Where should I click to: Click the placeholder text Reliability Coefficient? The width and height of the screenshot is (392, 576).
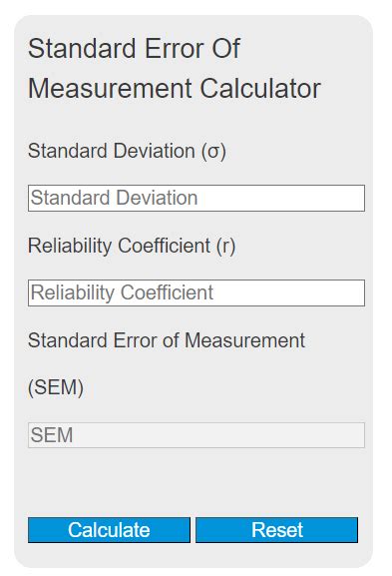tap(122, 292)
